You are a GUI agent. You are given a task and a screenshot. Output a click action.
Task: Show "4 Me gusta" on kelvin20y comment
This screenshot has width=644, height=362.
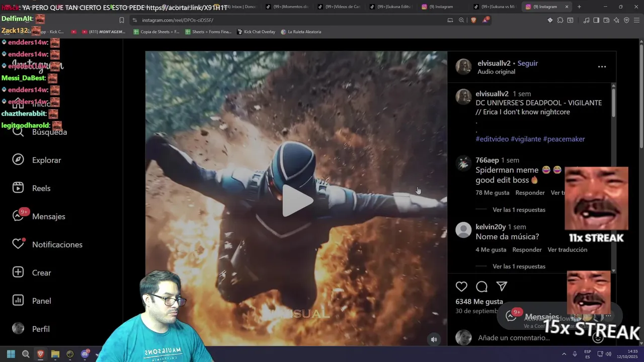tap(491, 249)
